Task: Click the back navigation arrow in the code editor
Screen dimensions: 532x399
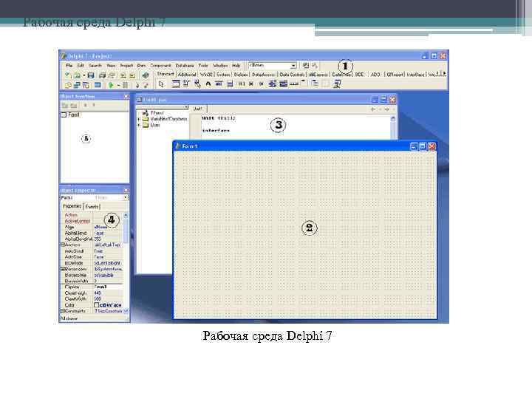Action: 373,109
